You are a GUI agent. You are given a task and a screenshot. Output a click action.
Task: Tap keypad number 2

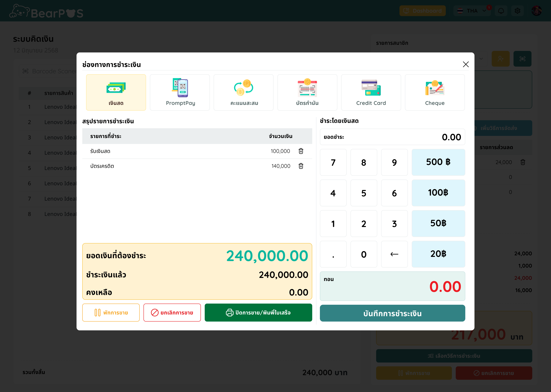pos(364,224)
